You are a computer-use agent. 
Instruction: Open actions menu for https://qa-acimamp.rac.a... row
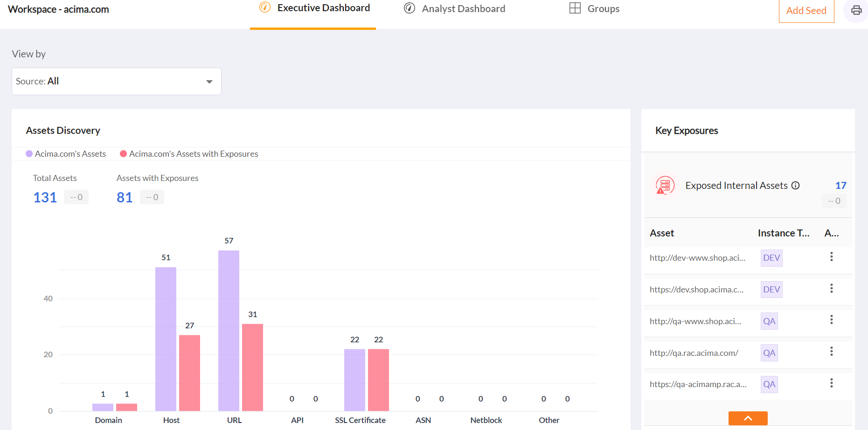[832, 383]
